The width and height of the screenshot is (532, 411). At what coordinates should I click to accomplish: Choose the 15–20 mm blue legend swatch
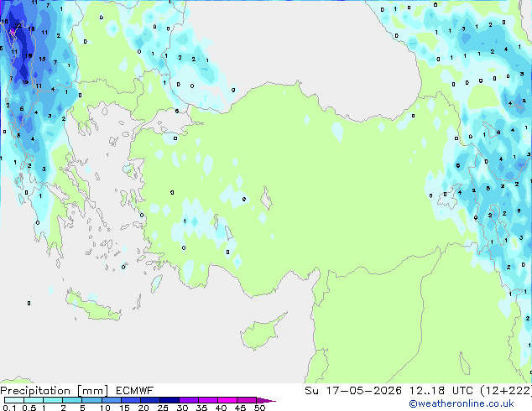point(130,400)
